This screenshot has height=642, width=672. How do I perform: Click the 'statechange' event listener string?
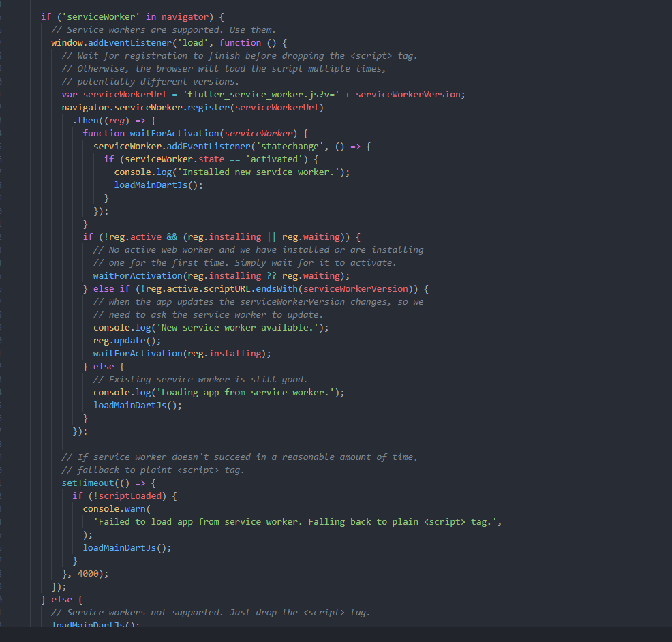(286, 146)
